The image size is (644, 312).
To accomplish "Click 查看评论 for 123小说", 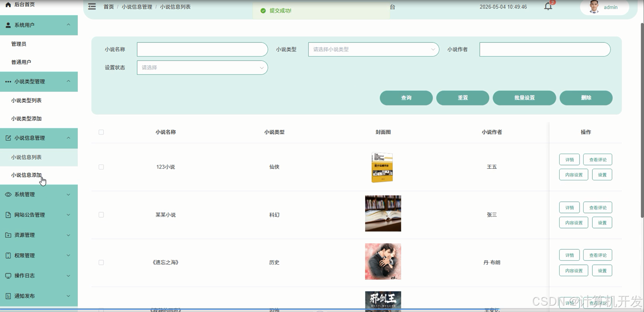I will [598, 160].
